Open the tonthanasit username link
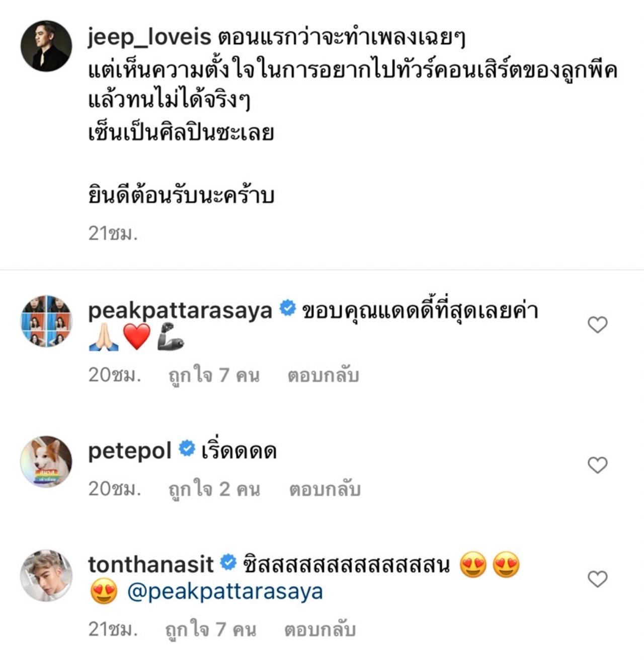 point(150,564)
